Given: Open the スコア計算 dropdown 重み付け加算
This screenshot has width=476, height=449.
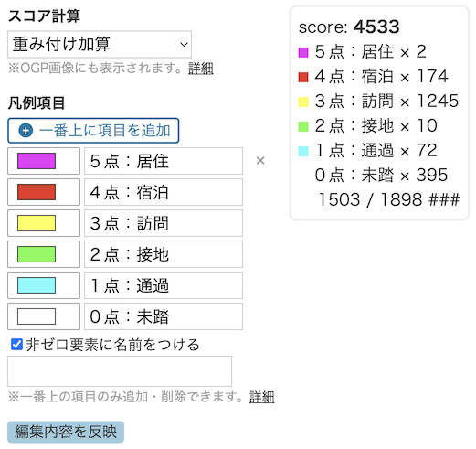Looking at the screenshot, I should point(100,44).
